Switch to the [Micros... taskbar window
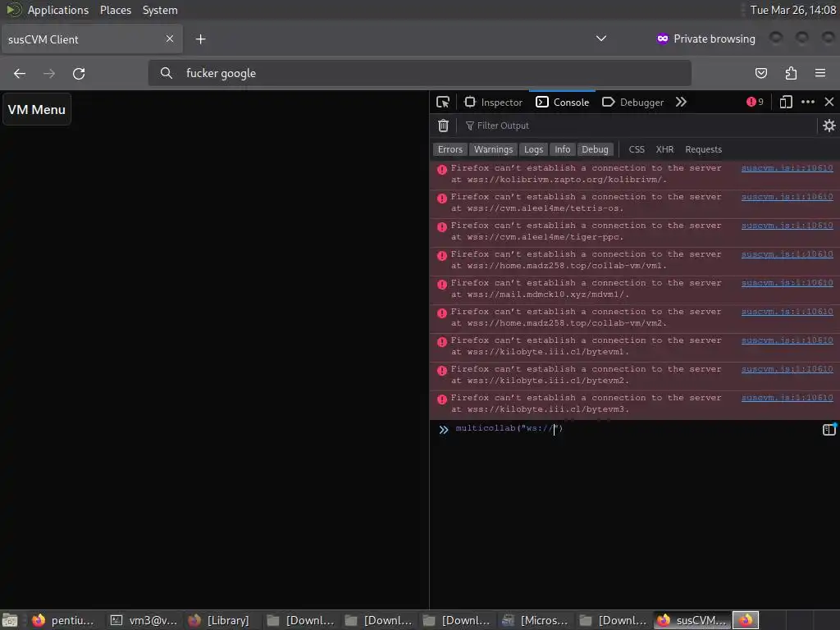The height and width of the screenshot is (630, 840). (x=535, y=620)
